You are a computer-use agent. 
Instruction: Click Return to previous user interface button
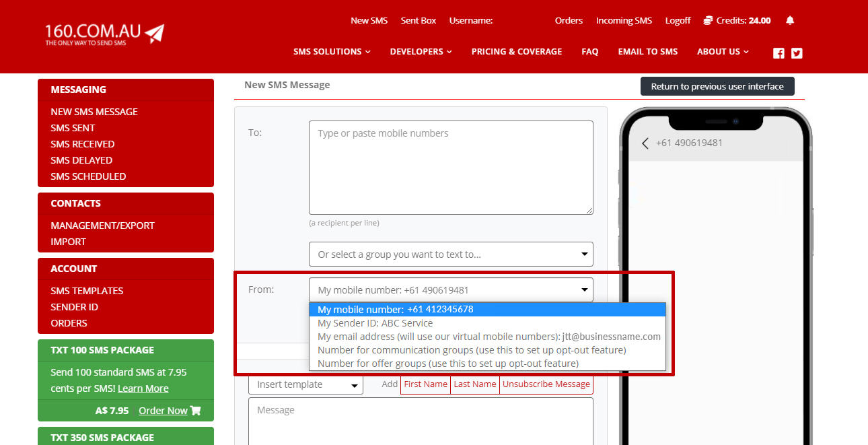[x=717, y=86]
